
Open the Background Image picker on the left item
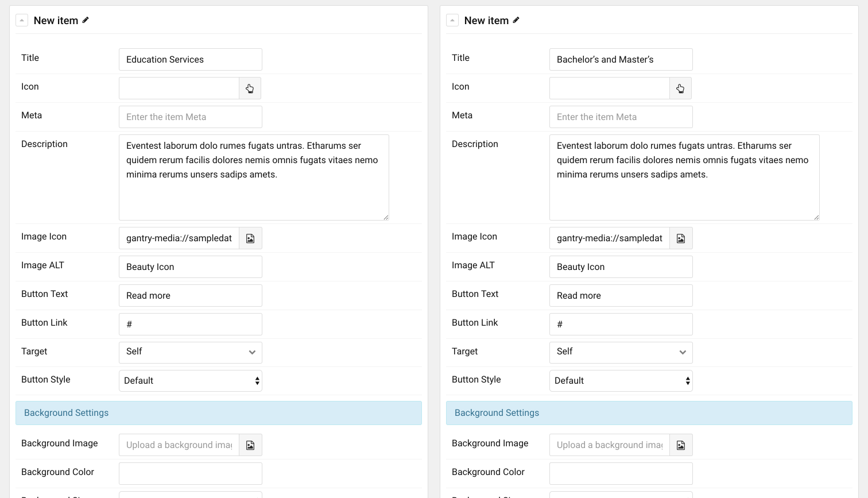[x=250, y=445]
